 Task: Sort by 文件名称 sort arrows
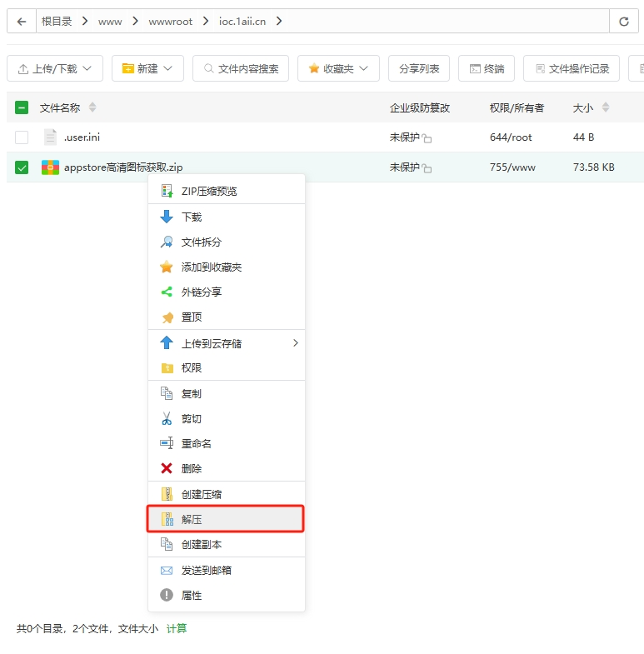click(x=92, y=107)
